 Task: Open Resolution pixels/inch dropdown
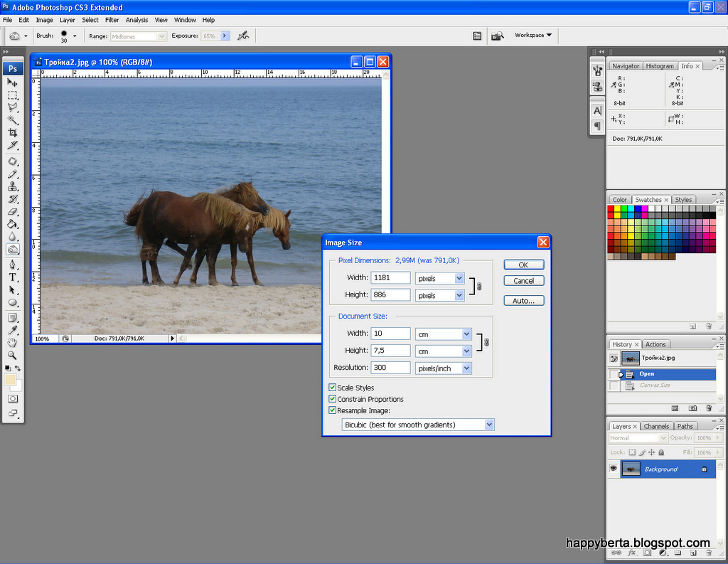tap(466, 368)
